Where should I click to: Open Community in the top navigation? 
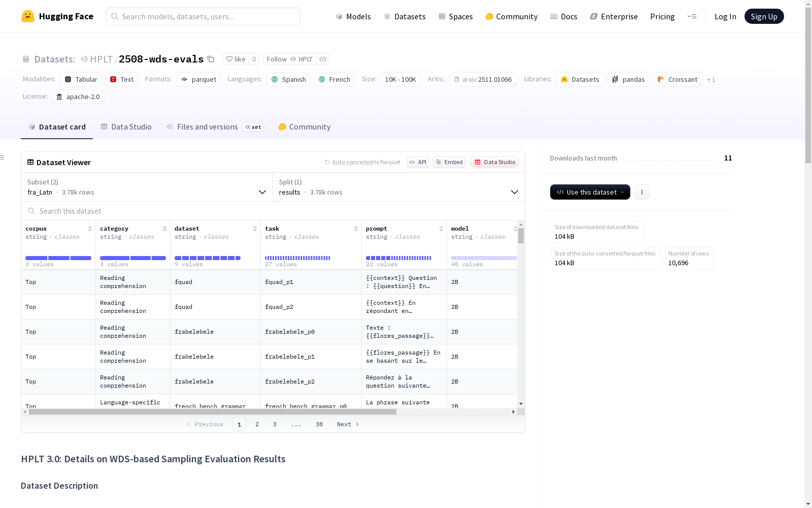[512, 16]
